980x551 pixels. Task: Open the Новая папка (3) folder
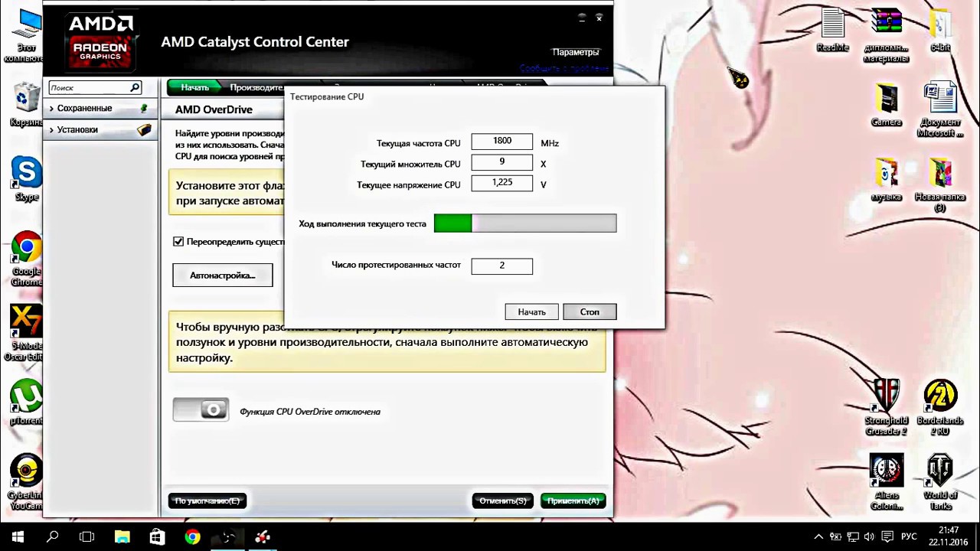pyautogui.click(x=940, y=185)
